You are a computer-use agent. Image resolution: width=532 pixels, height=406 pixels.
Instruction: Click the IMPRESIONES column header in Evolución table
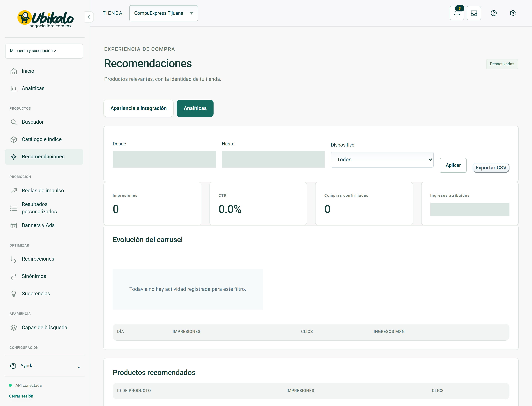point(186,332)
